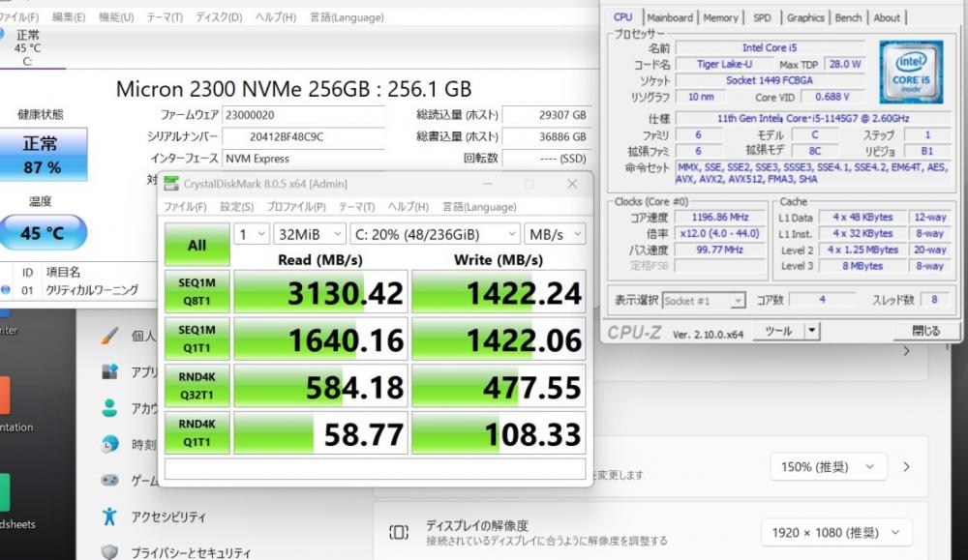The height and width of the screenshot is (560, 968).
Task: Select the Tiger Lake-U code name field
Action: point(724,64)
